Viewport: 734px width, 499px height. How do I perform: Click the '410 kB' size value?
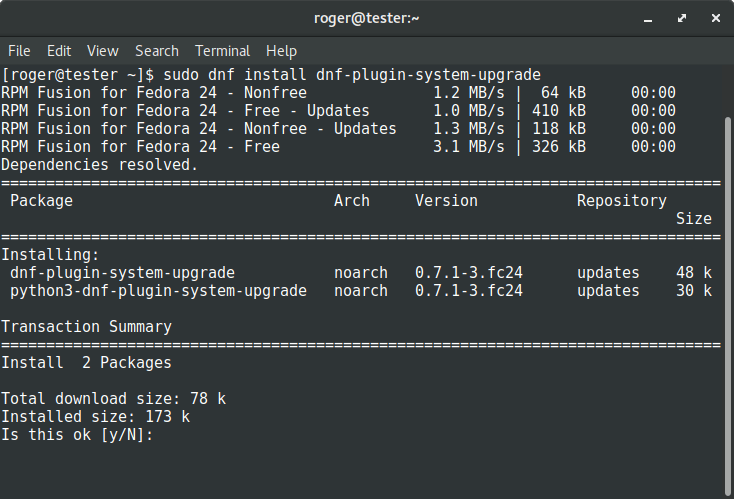(559, 111)
